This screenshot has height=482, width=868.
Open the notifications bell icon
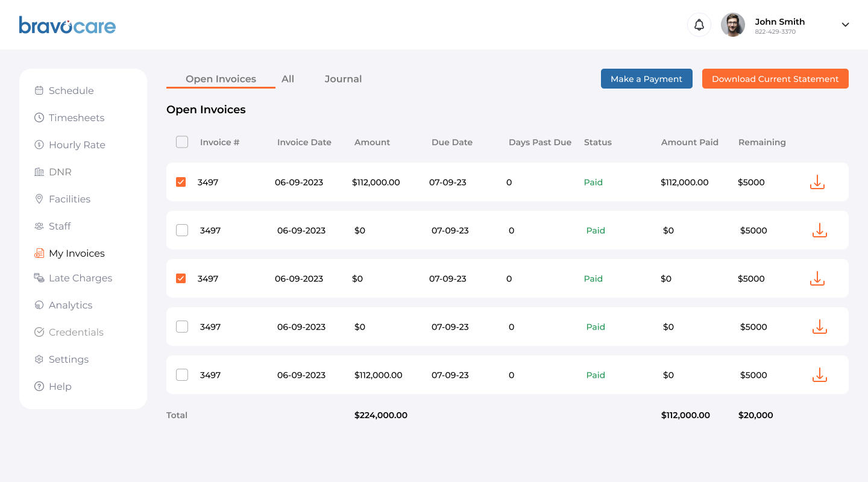[699, 25]
